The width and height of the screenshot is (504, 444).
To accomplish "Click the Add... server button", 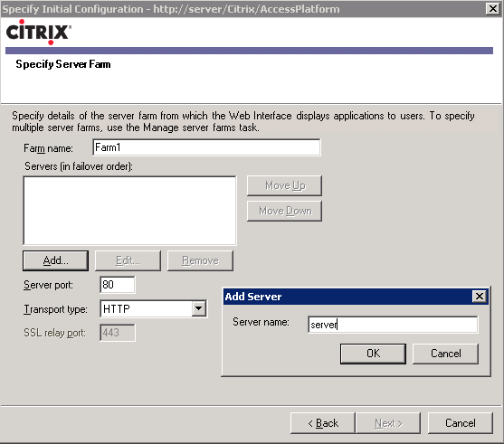I will coord(55,260).
